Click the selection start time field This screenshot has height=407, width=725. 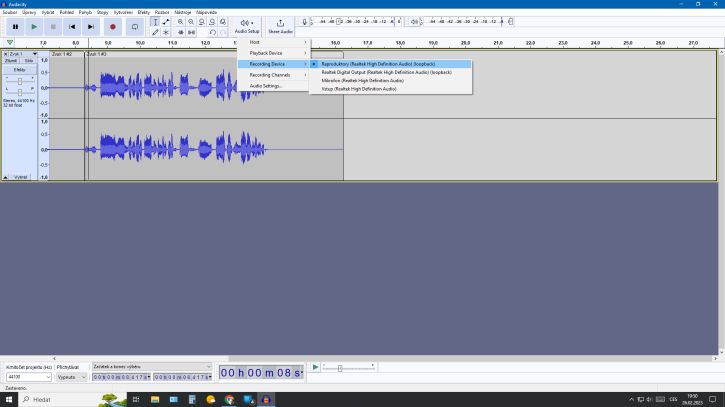click(x=122, y=377)
